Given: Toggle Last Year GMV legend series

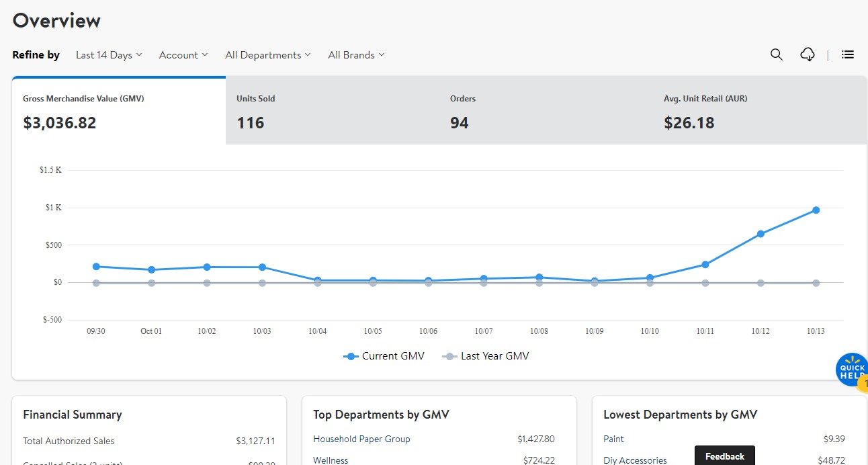Looking at the screenshot, I should coord(486,356).
